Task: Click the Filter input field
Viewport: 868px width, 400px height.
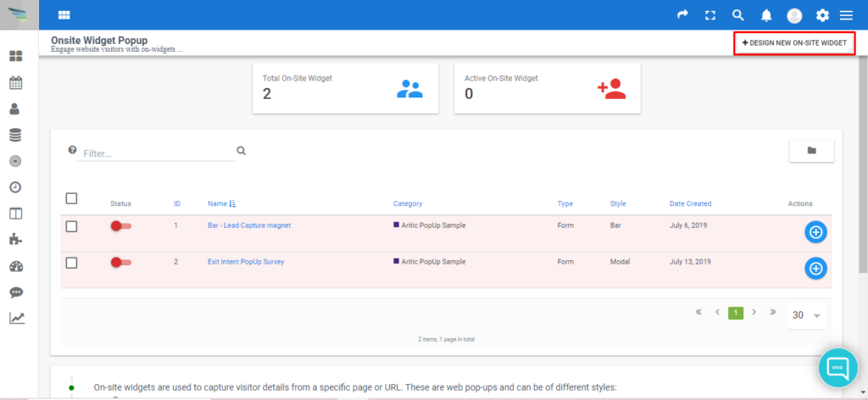Action: [156, 153]
